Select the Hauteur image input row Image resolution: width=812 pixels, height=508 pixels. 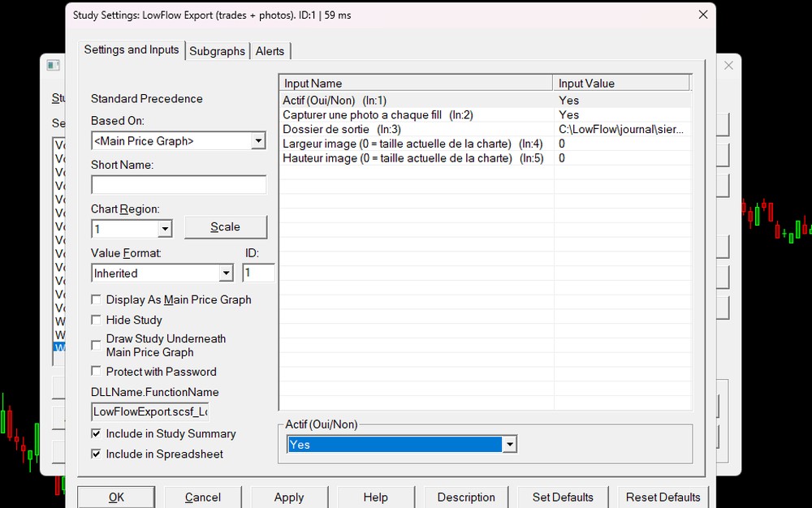pyautogui.click(x=486, y=158)
